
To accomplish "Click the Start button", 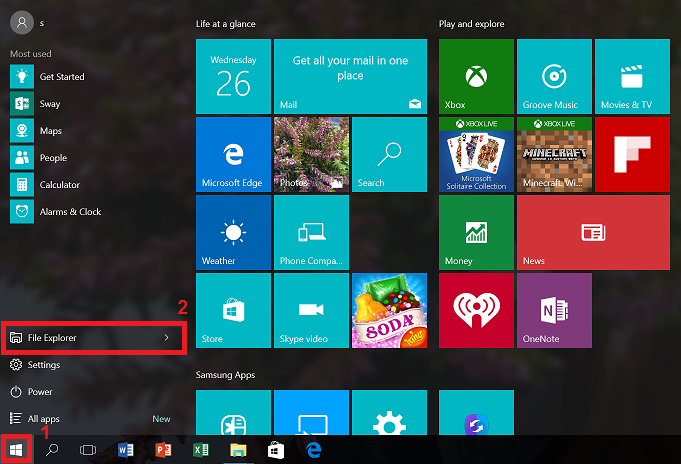I will click(x=16, y=450).
